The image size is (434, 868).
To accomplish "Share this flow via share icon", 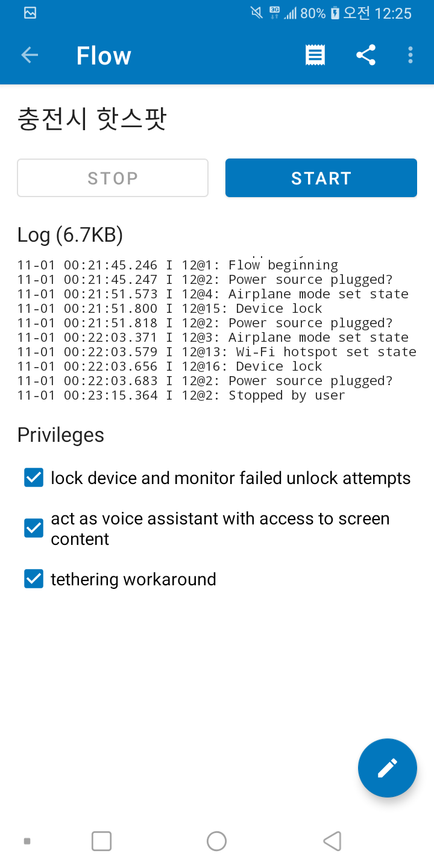I will click(x=366, y=55).
